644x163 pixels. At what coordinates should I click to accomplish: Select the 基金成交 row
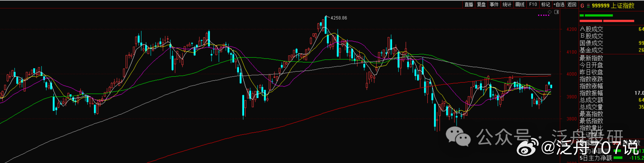612,50
